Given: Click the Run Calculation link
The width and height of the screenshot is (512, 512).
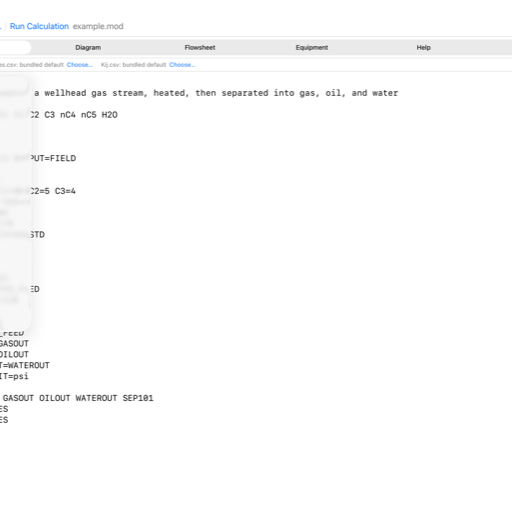Looking at the screenshot, I should click(39, 26).
